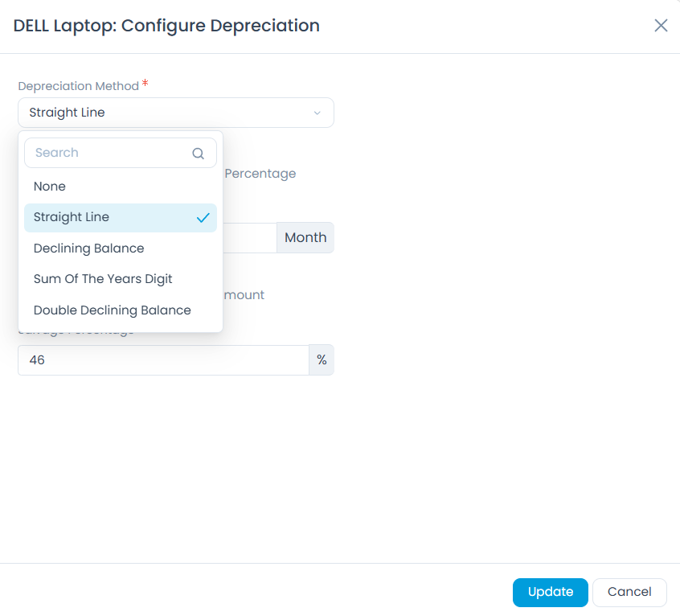The height and width of the screenshot is (616, 680).
Task: Click the dropdown Search field
Action: [x=120, y=153]
